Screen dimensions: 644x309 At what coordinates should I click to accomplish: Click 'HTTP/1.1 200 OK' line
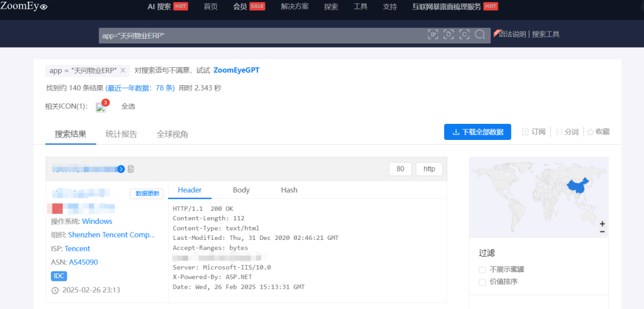pyautogui.click(x=203, y=208)
